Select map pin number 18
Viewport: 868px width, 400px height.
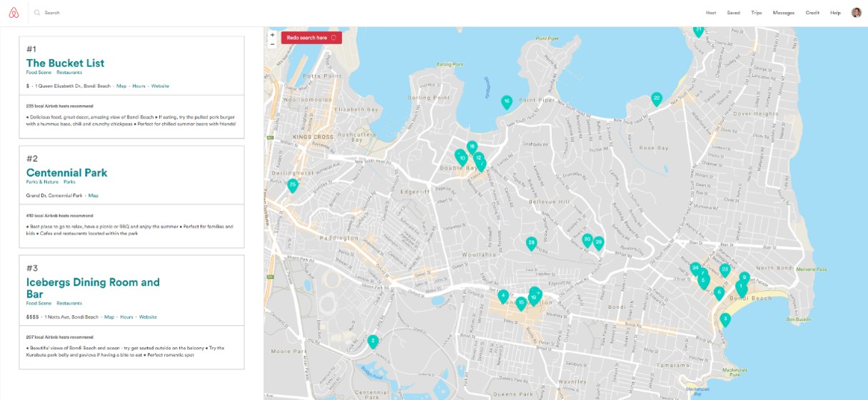472,147
